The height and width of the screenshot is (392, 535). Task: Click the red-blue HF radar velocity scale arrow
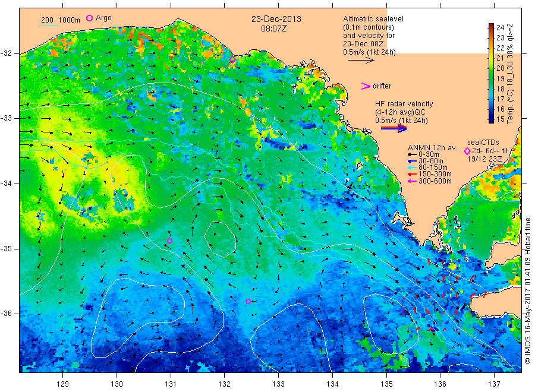[x=394, y=128]
